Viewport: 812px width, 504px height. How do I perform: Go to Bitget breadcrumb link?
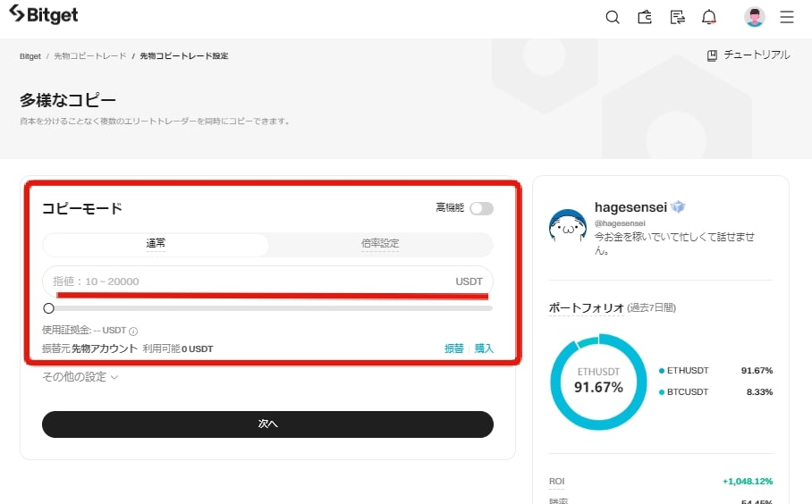pos(30,56)
